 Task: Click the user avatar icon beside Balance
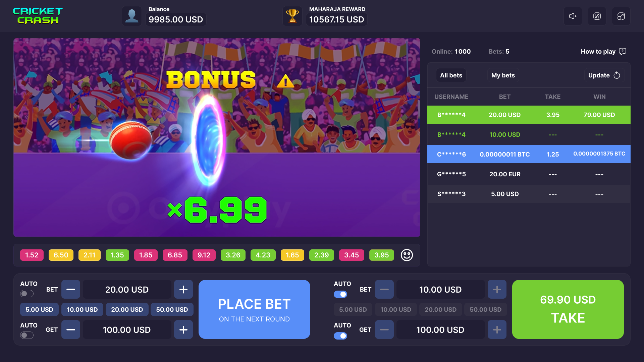point(132,16)
